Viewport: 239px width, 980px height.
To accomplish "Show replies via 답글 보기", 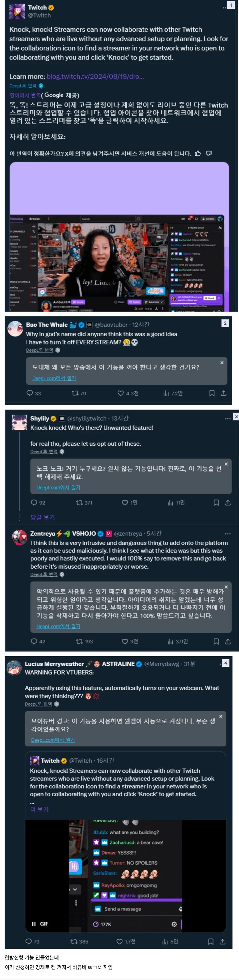I will (42, 517).
